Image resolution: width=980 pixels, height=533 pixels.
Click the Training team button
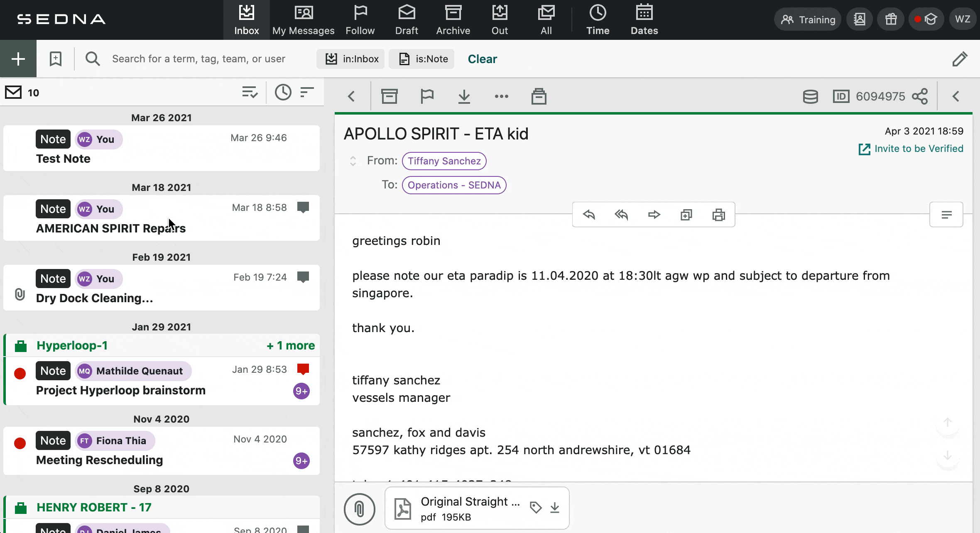click(x=808, y=20)
